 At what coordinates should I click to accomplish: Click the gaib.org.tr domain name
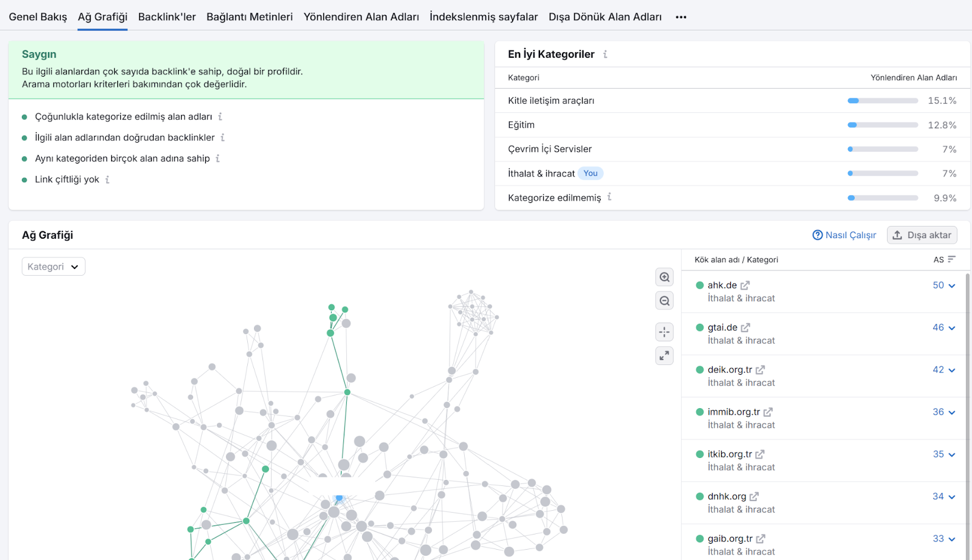point(730,539)
